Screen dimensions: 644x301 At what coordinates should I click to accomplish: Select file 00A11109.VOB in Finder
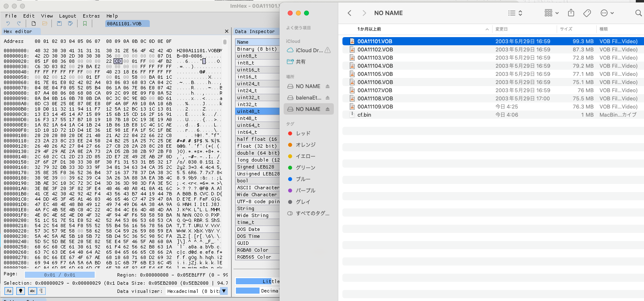493,106
